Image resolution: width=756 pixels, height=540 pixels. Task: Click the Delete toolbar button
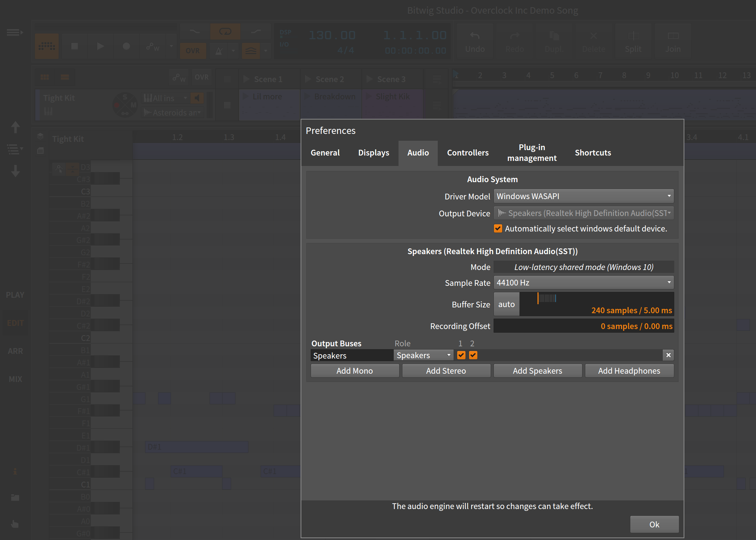point(594,41)
